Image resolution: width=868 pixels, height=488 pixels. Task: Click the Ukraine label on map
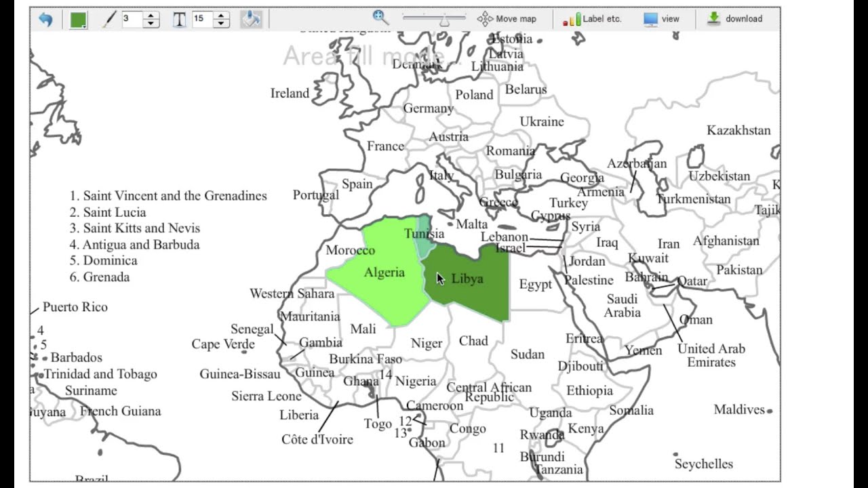pyautogui.click(x=542, y=121)
